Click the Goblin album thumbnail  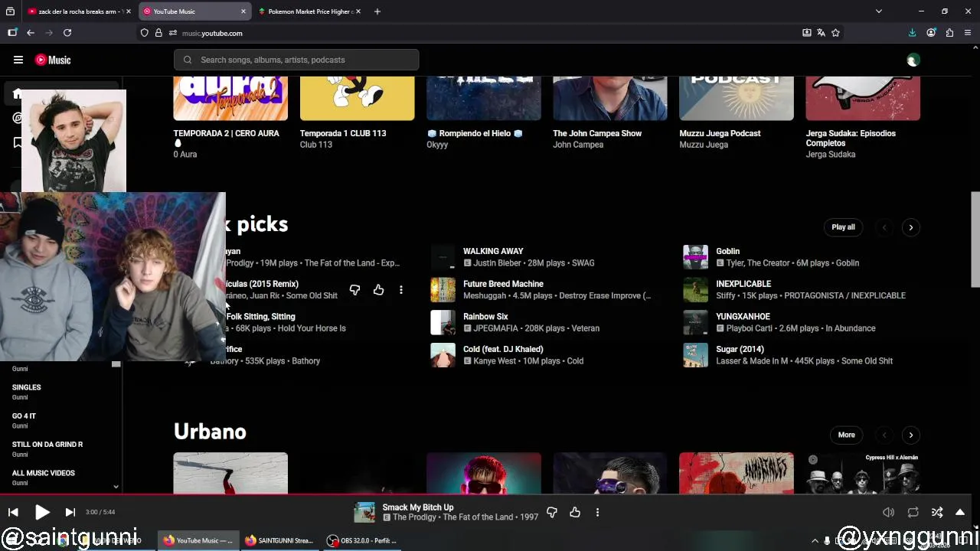tap(695, 257)
